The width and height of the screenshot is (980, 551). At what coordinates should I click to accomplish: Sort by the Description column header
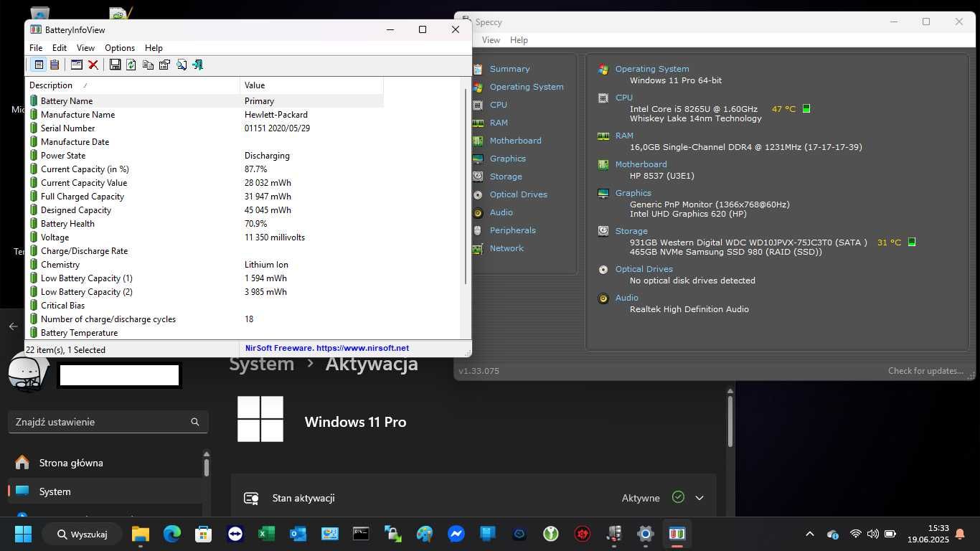point(132,85)
